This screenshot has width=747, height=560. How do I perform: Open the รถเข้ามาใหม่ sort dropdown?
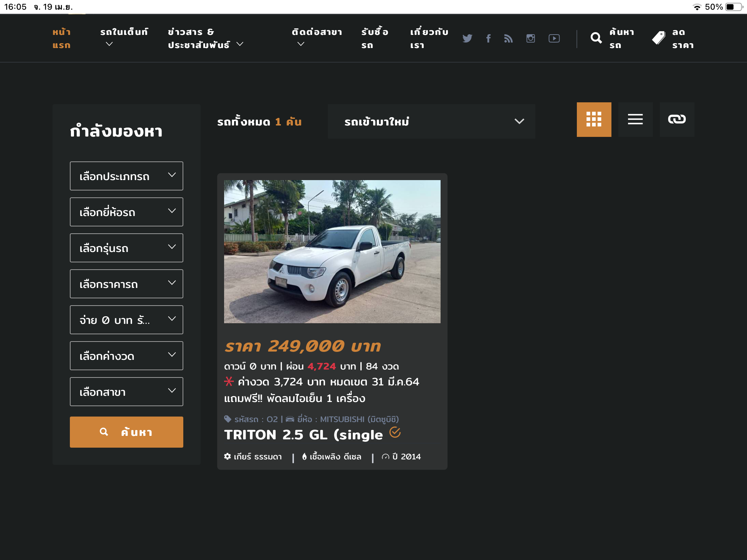point(431,121)
